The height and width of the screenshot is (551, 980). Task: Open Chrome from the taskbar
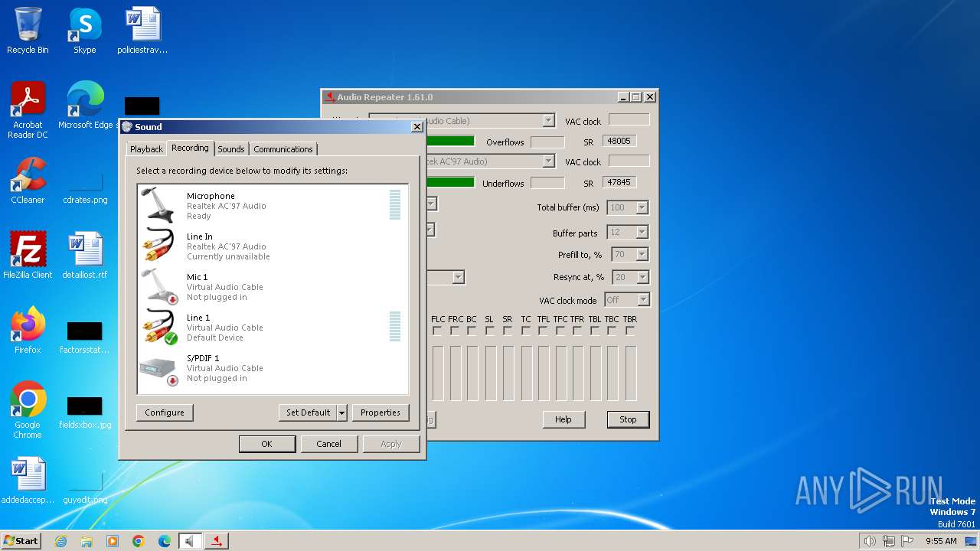tap(139, 541)
